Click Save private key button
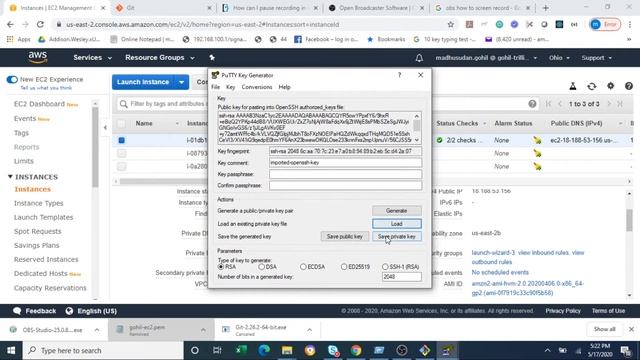The image size is (640, 360). [396, 236]
